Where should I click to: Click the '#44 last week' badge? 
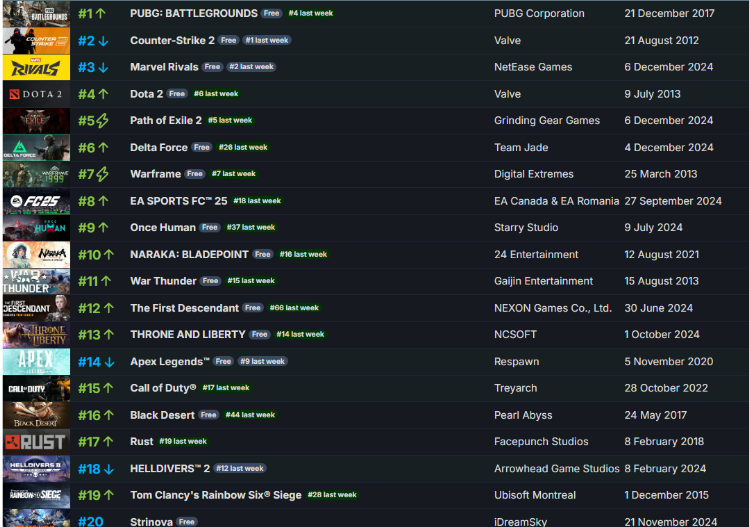(x=250, y=415)
